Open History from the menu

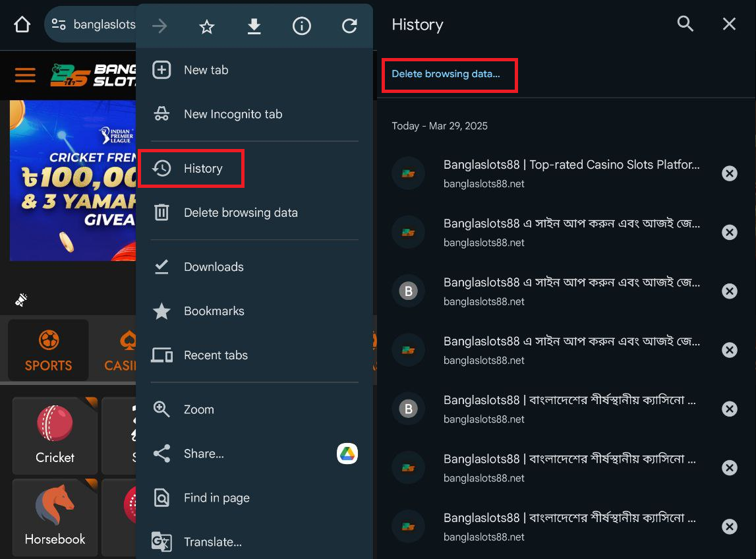coord(254,168)
